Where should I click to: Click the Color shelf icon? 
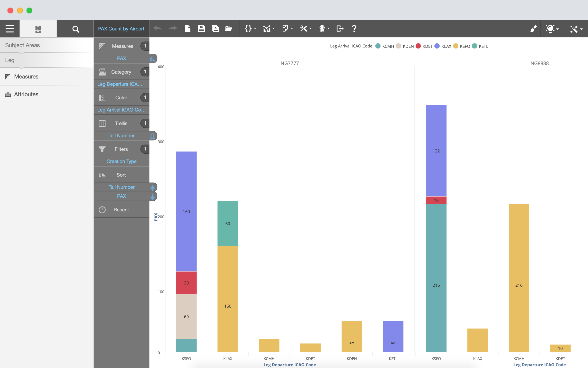[x=102, y=98]
